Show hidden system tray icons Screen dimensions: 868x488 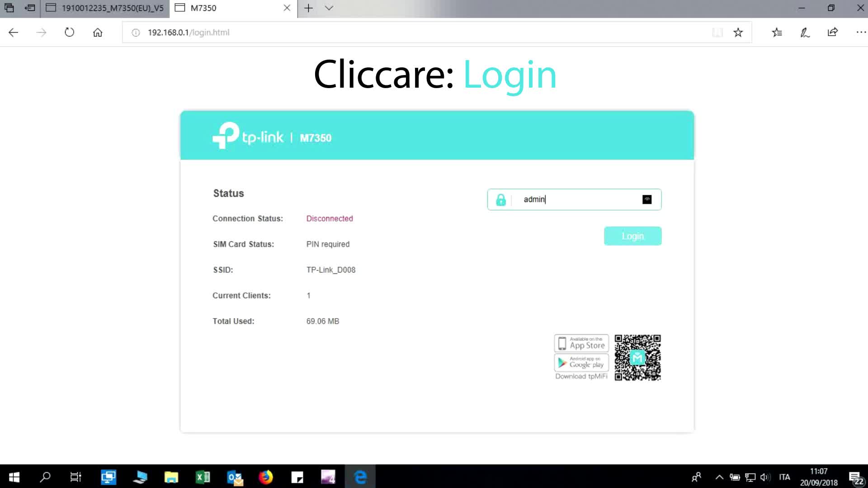pos(719,477)
